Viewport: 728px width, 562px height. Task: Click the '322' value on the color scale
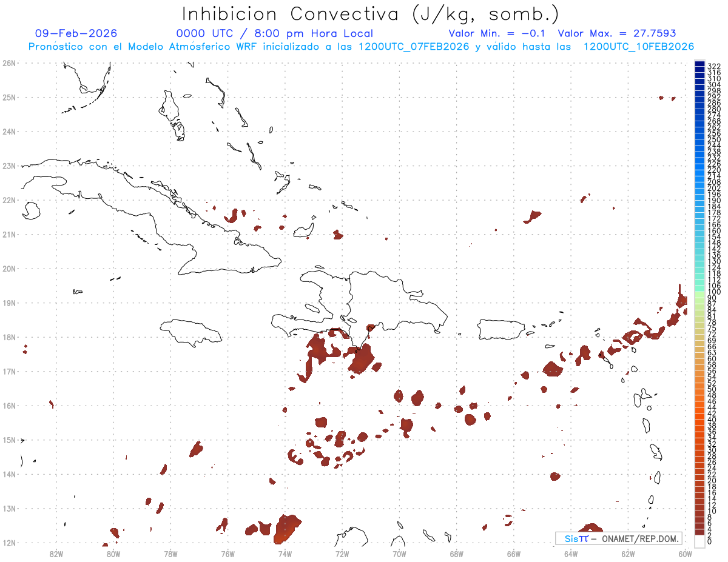pyautogui.click(x=714, y=66)
